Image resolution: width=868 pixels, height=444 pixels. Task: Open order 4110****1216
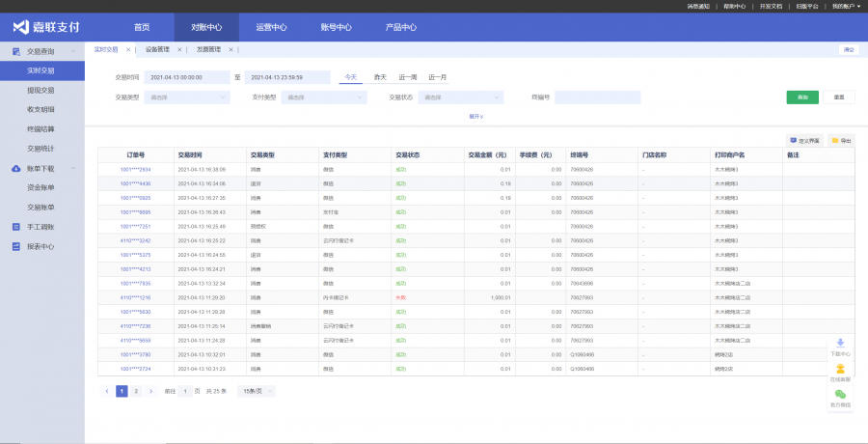(x=136, y=297)
